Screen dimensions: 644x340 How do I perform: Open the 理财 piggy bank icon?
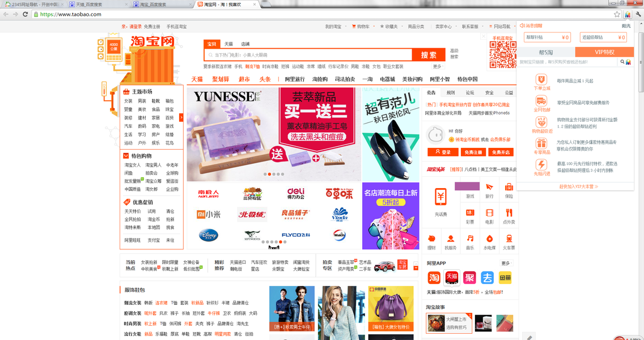coord(431,239)
